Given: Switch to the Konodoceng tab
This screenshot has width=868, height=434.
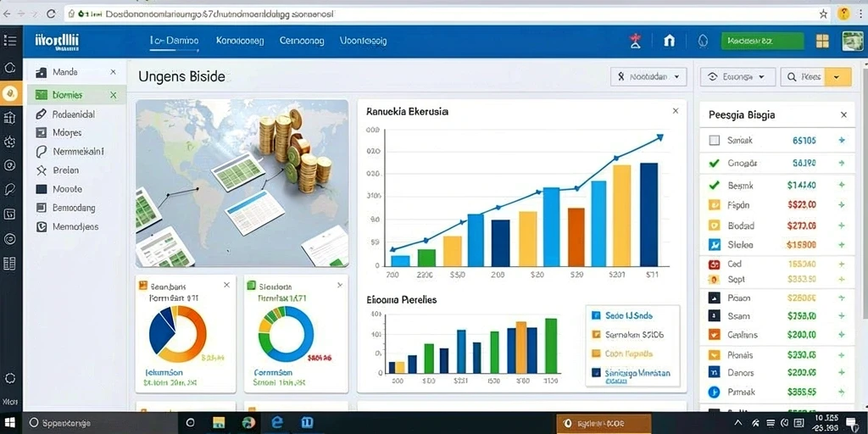Looking at the screenshot, I should pos(240,41).
